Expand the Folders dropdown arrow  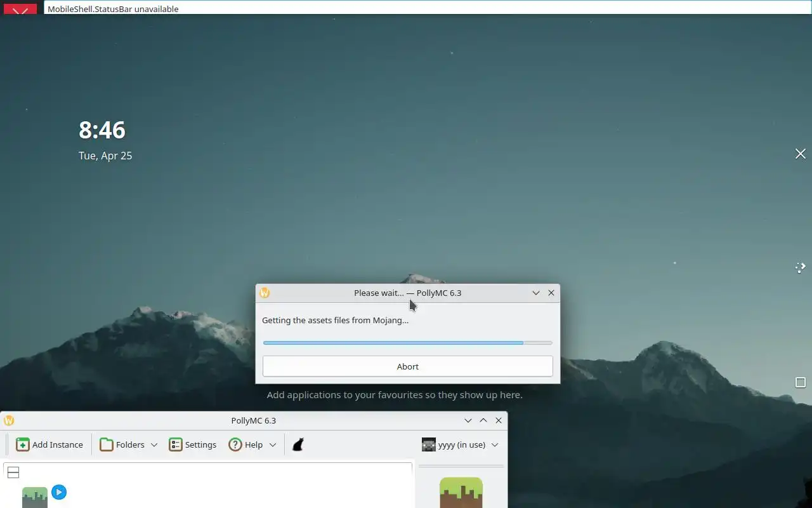pyautogui.click(x=154, y=445)
